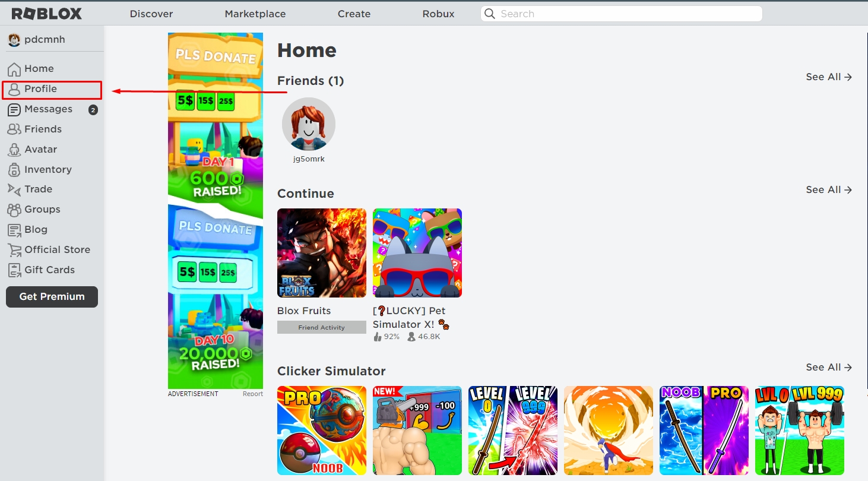Open the Messages envelope icon
The image size is (868, 481).
click(14, 109)
